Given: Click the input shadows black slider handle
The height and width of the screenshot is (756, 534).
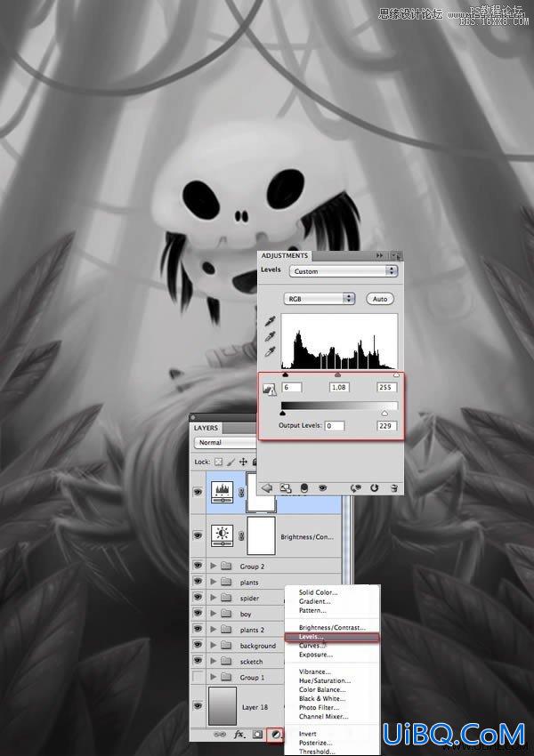Looking at the screenshot, I should 285,374.
